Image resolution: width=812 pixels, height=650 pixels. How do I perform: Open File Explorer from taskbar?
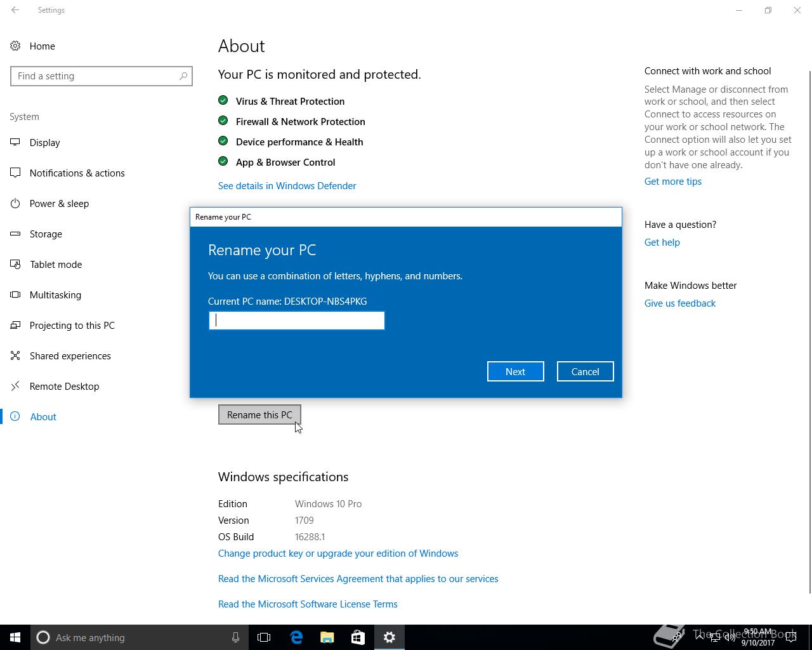coord(327,637)
